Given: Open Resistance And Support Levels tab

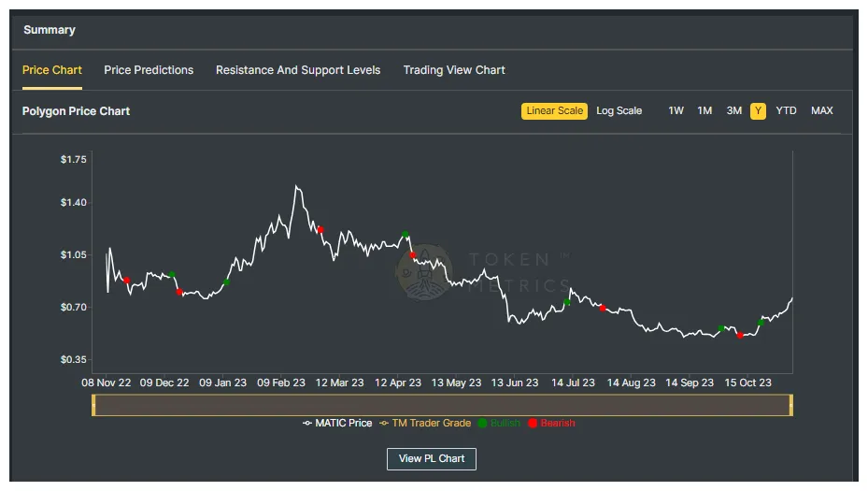Looking at the screenshot, I should [298, 70].
